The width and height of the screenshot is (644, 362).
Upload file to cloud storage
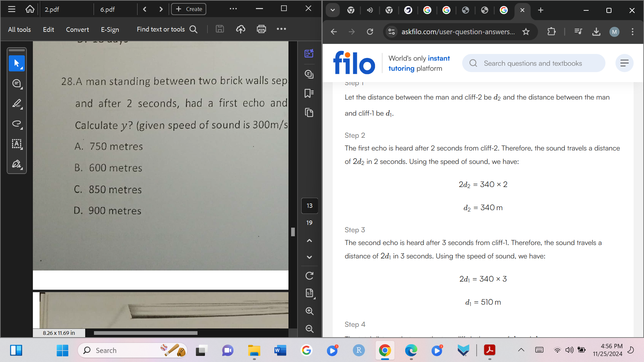240,29
